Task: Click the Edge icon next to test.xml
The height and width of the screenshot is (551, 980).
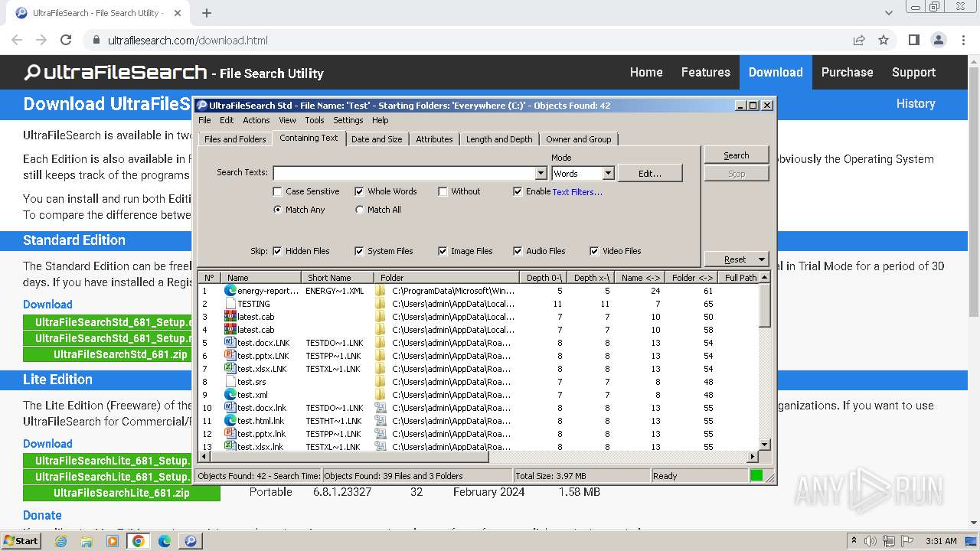Action: 230,395
